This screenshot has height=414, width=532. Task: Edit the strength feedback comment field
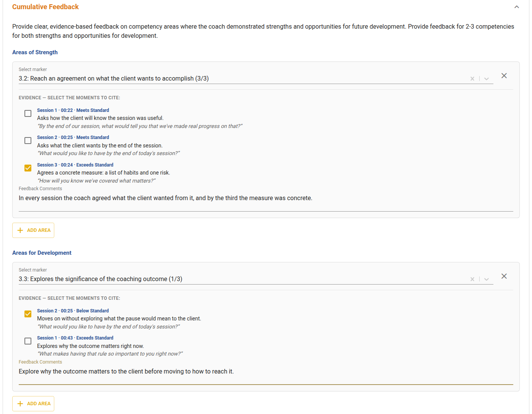[x=266, y=198]
